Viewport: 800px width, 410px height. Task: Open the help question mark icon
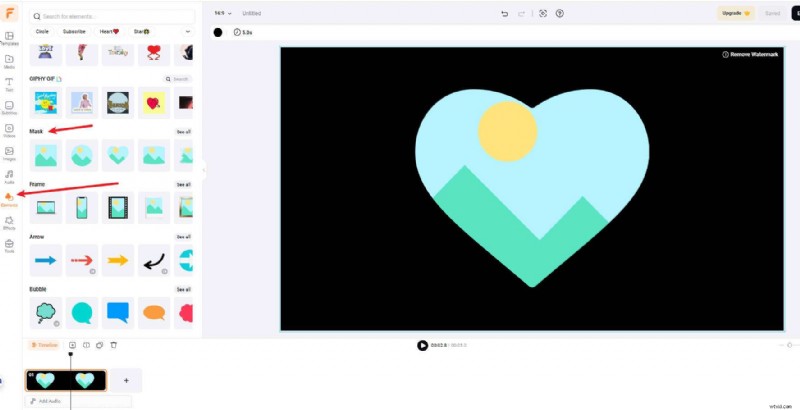(x=560, y=14)
